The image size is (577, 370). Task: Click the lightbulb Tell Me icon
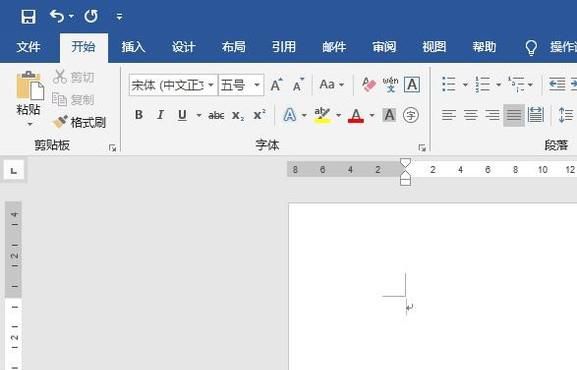point(531,47)
